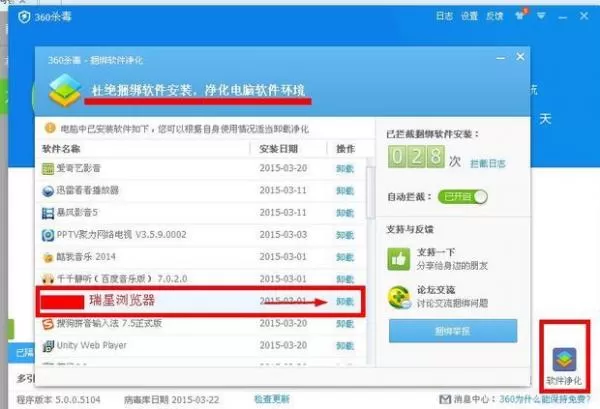Image resolution: width=600 pixels, height=409 pixels.
Task: Click the 消息中心 envelope icon
Action: coord(445,399)
